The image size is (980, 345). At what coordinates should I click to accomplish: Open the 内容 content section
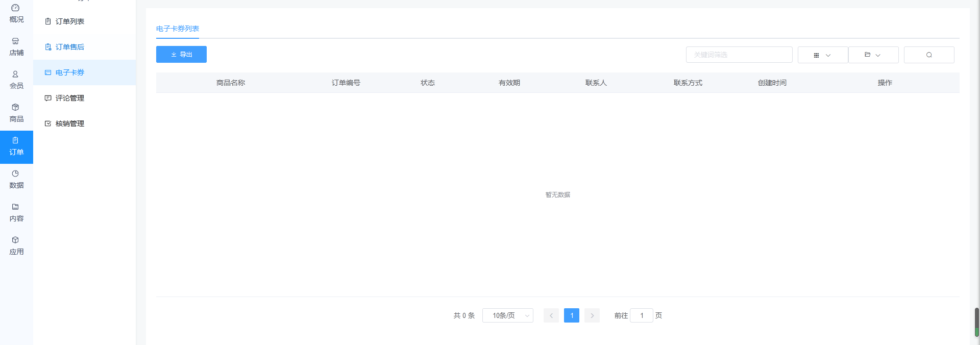tap(16, 213)
